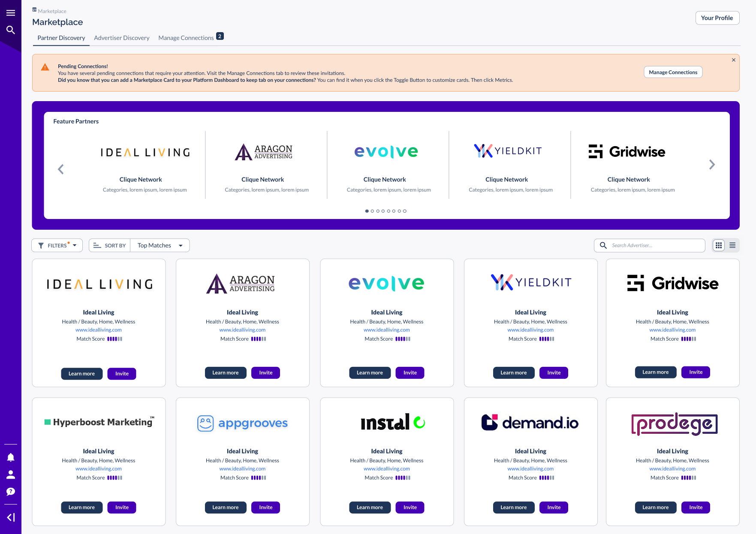Viewport: 756px width, 534px height.
Task: Focus the Search Advertiser input field
Action: [650, 245]
